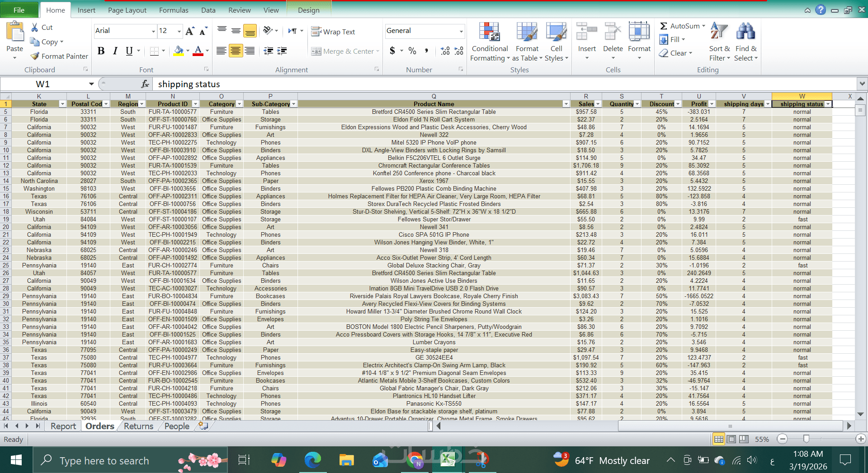Open Format as Table gallery

[x=527, y=42]
